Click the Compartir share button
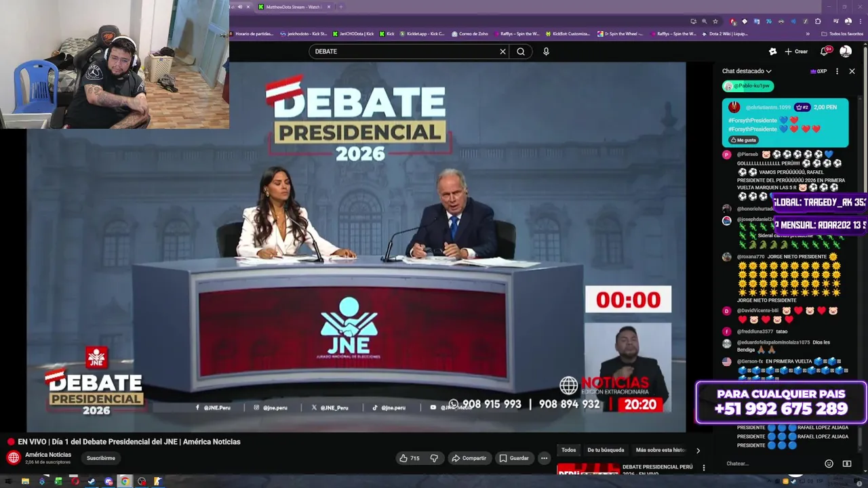 469,458
